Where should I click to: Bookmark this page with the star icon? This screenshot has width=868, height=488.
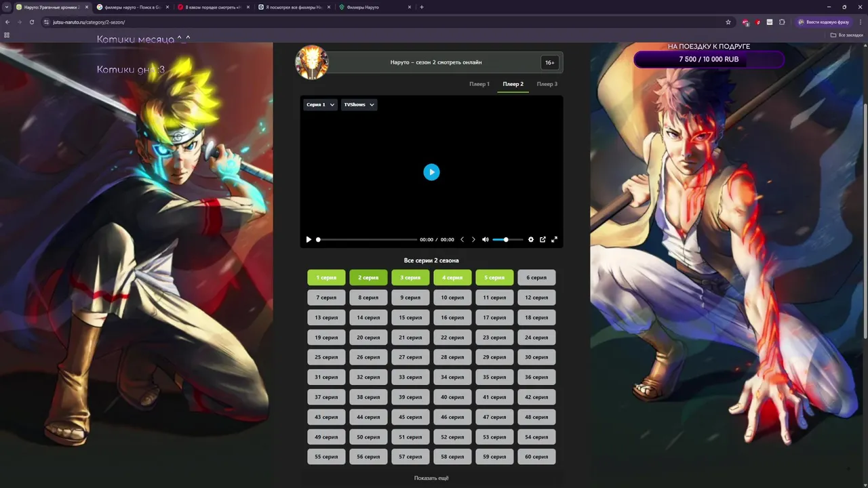pos(728,22)
